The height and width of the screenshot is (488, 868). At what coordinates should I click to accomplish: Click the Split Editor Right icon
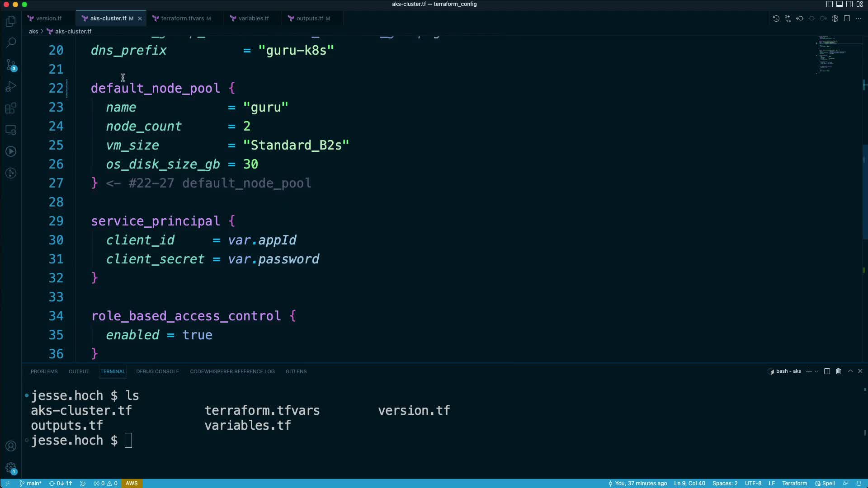click(847, 19)
